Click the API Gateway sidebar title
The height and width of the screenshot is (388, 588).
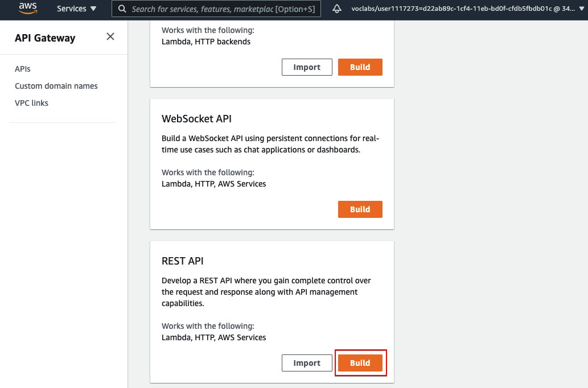click(x=45, y=38)
